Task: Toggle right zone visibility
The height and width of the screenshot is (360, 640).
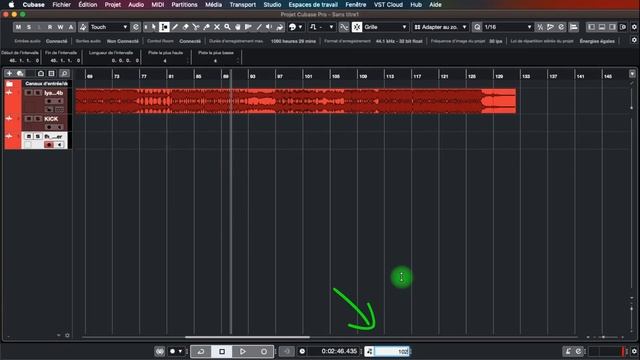Action: (x=612, y=27)
